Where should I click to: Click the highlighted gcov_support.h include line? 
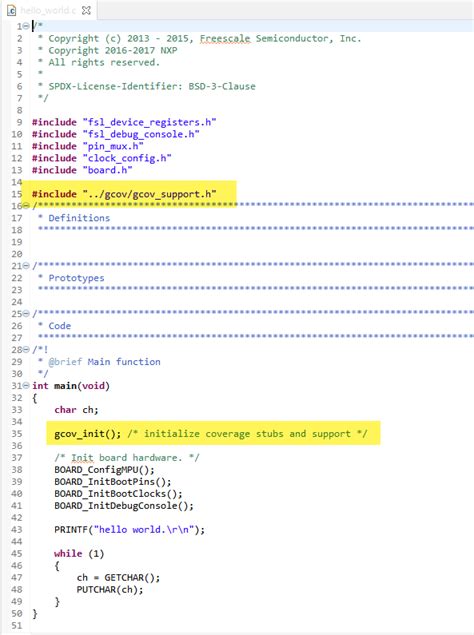[x=124, y=194]
